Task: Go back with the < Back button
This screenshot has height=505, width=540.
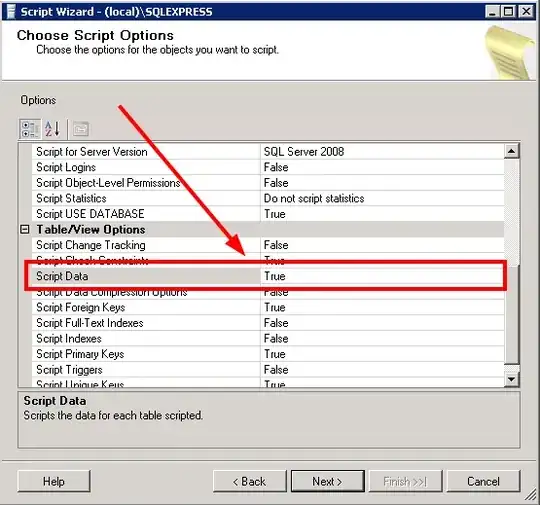Action: point(249,481)
